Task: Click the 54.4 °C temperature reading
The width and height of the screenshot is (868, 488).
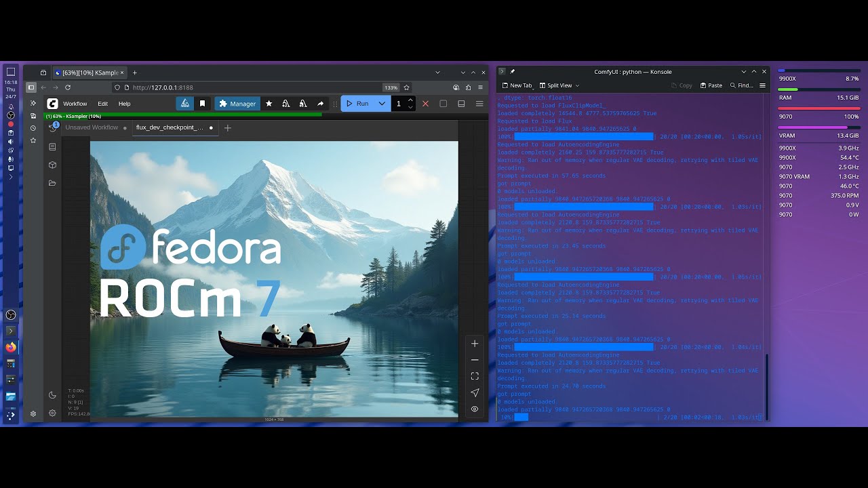Action: [x=849, y=157]
